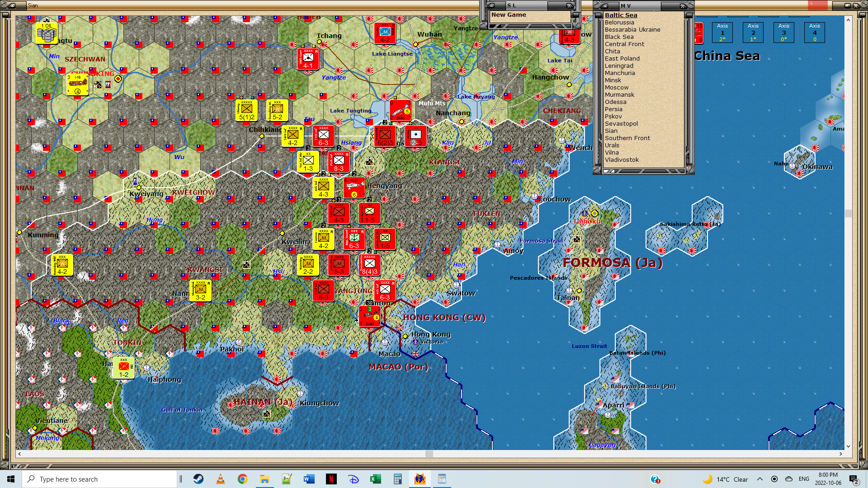Choose Southern Front in the M V list
This screenshot has height=488, width=868.
pyautogui.click(x=627, y=138)
